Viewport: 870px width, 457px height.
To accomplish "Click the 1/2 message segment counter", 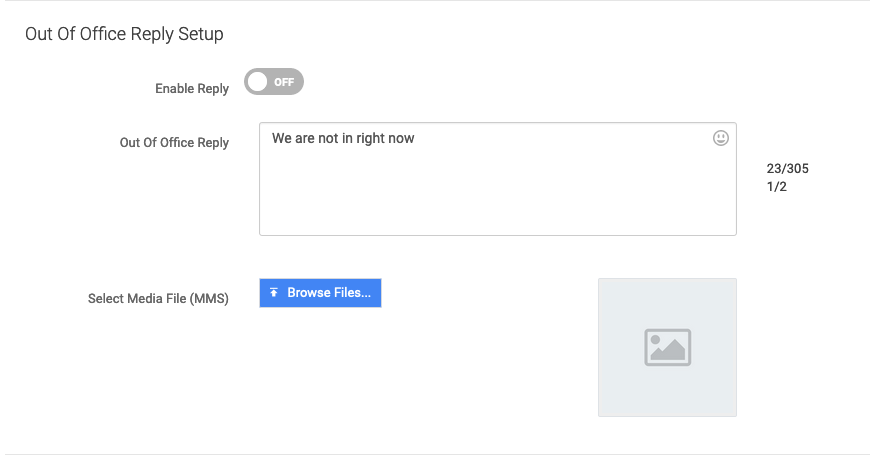I will tap(777, 187).
